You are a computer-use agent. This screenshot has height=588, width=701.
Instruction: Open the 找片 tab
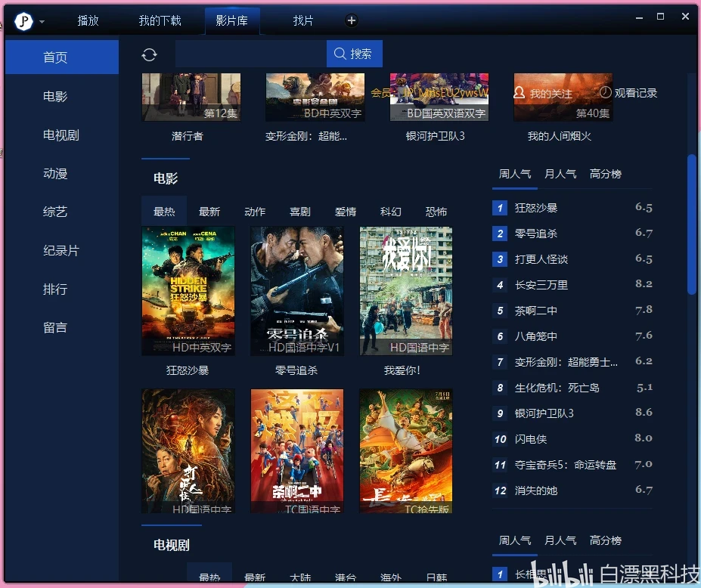coord(302,20)
